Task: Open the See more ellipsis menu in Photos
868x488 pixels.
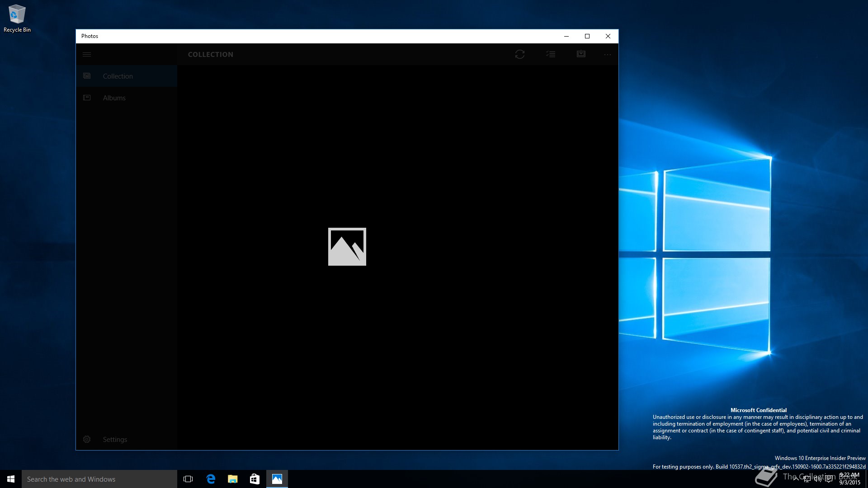Action: coord(607,54)
